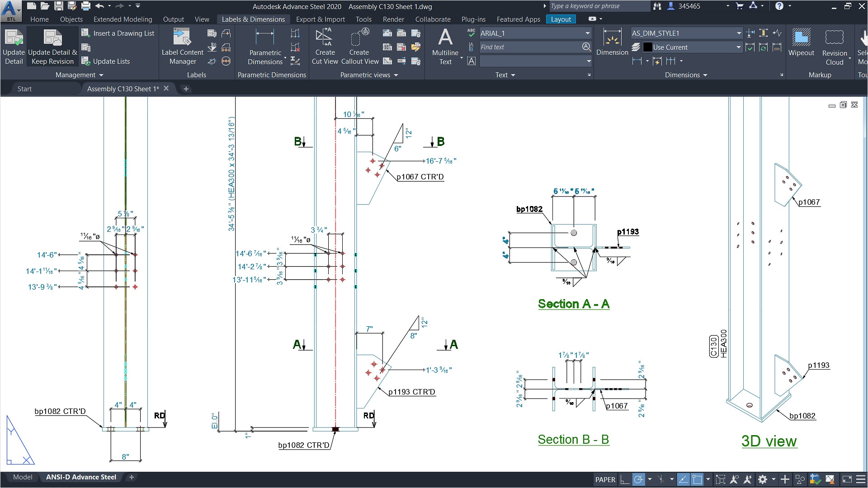Click the Dimension Break icon
Screen dimensions: 868x488
point(750,33)
